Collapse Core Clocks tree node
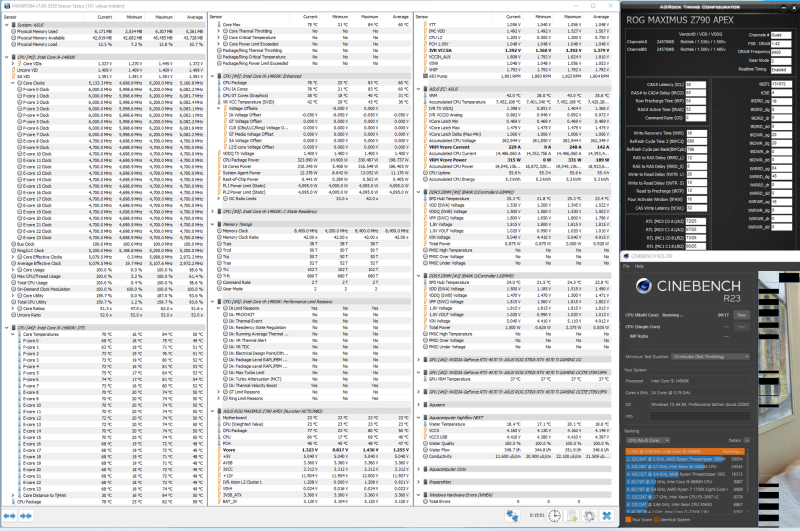Screen dimensions: 800x531 click(13, 83)
